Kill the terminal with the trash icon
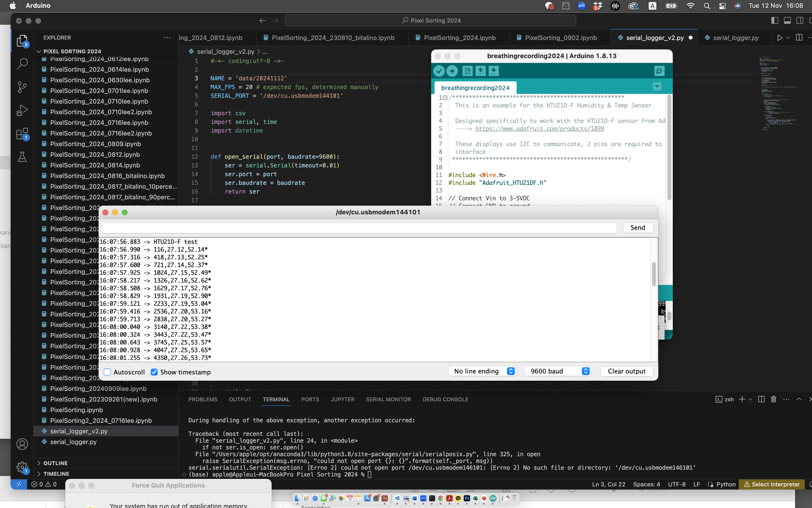The width and height of the screenshot is (812, 508). [x=774, y=399]
